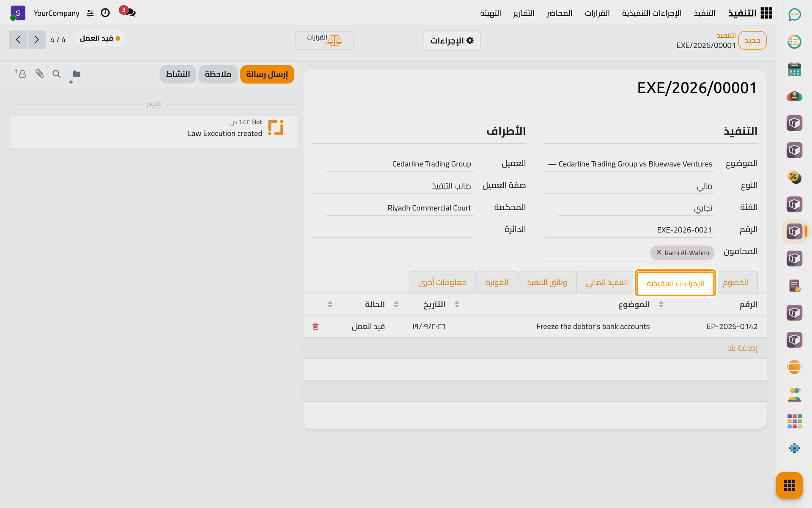Open the Calendar app in sidebar
Screen dimensions: 812x508
[x=794, y=69]
